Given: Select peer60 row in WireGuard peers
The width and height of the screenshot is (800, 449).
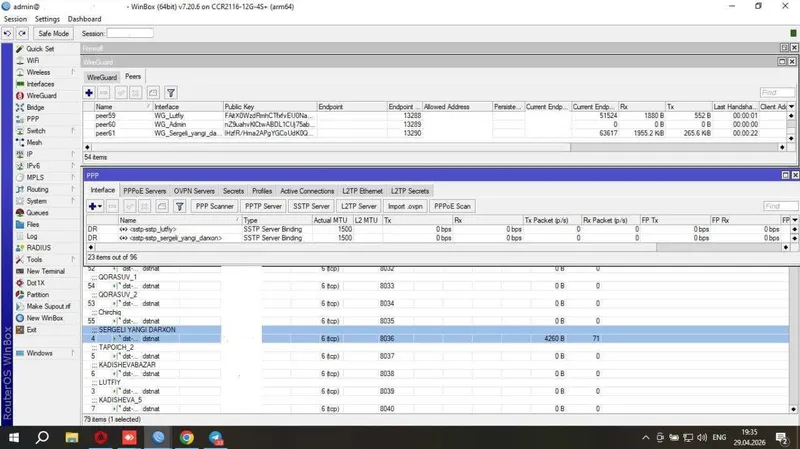Looking at the screenshot, I should coord(436,124).
